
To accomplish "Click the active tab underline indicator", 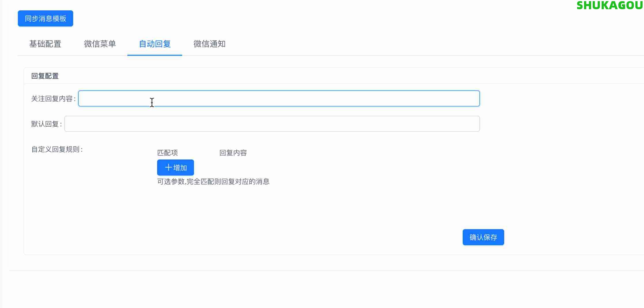I will pos(155,55).
